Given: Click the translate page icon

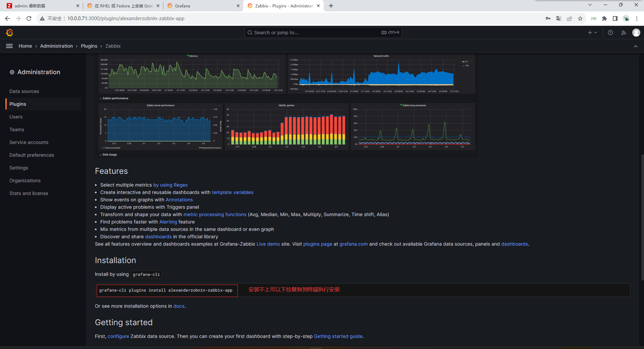Looking at the screenshot, I should (559, 18).
